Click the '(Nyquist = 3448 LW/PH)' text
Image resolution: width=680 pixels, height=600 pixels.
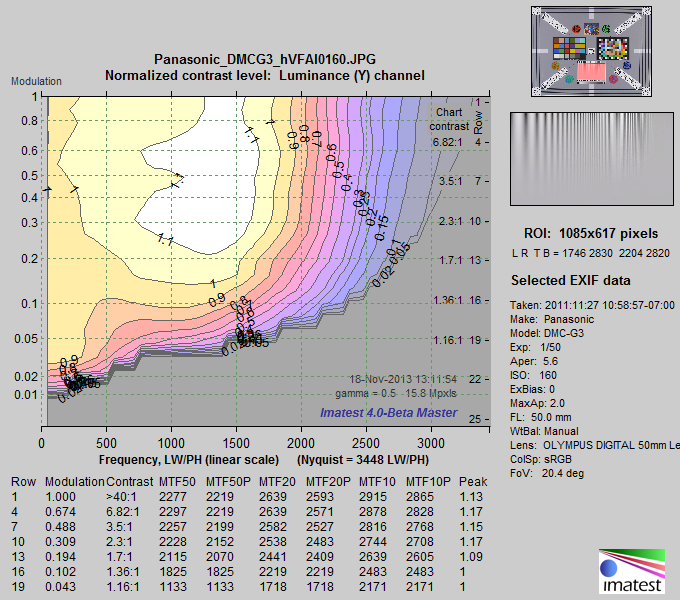(363, 460)
